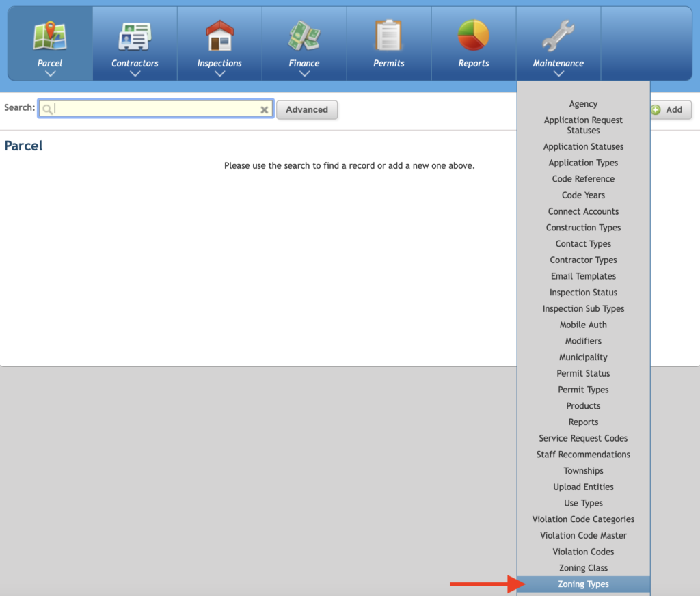Open Application Request Statuses menu item
The width and height of the screenshot is (700, 596).
coord(583,125)
